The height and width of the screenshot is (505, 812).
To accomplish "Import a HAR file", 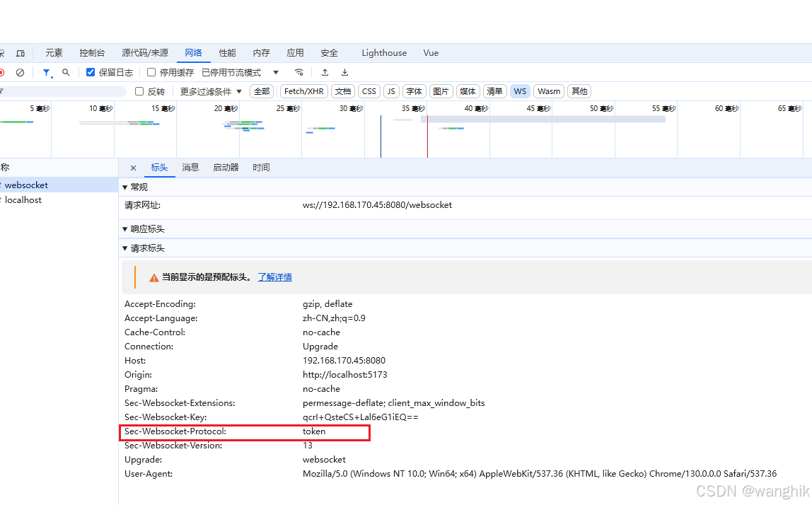I will [x=325, y=71].
